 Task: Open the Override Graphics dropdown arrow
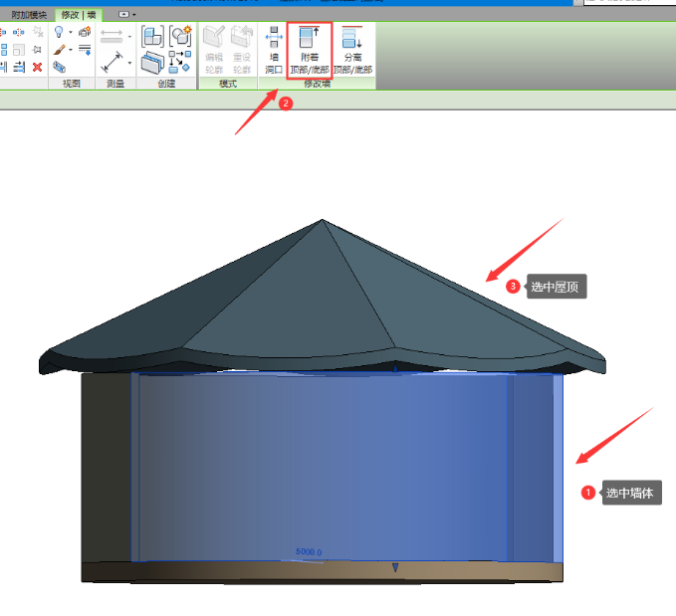(71, 50)
